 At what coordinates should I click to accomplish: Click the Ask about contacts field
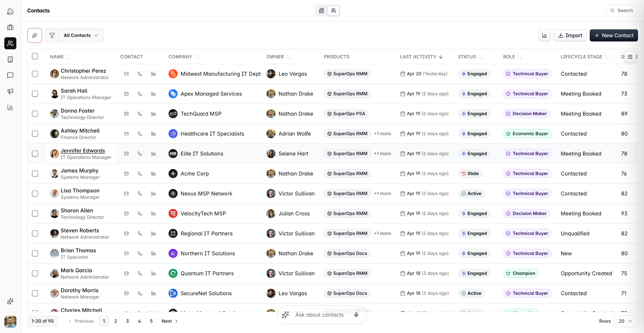pyautogui.click(x=319, y=315)
